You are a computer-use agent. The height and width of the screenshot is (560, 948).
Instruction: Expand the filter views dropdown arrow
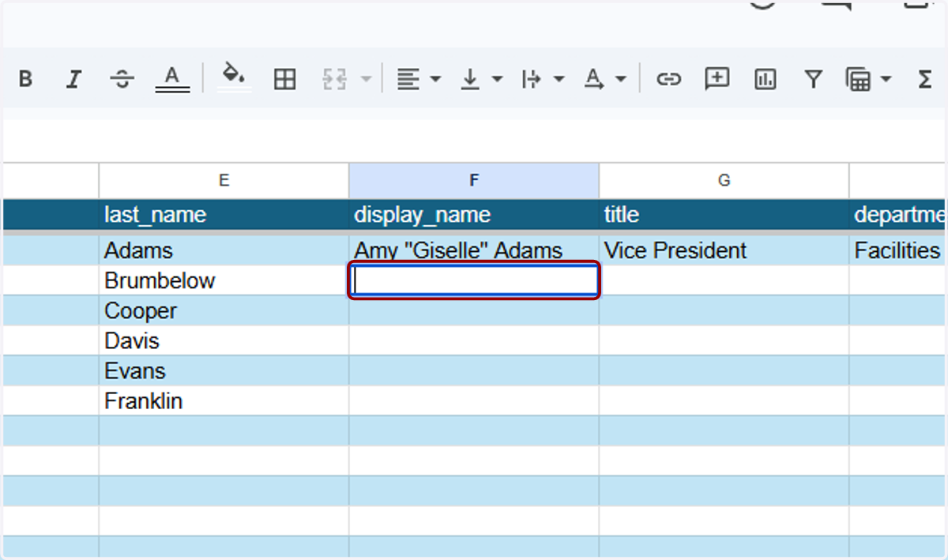pos(886,79)
